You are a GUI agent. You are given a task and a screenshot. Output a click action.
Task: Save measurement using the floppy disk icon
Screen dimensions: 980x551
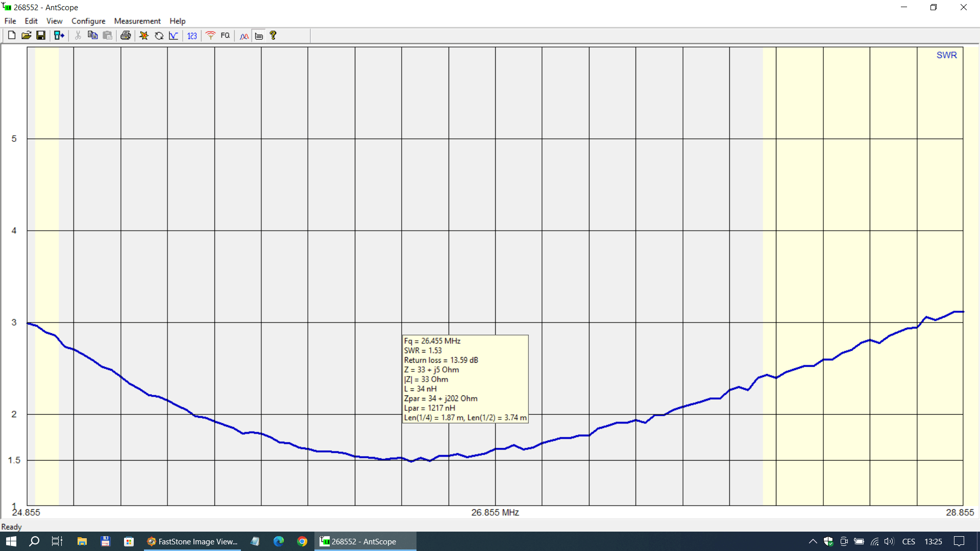click(41, 35)
